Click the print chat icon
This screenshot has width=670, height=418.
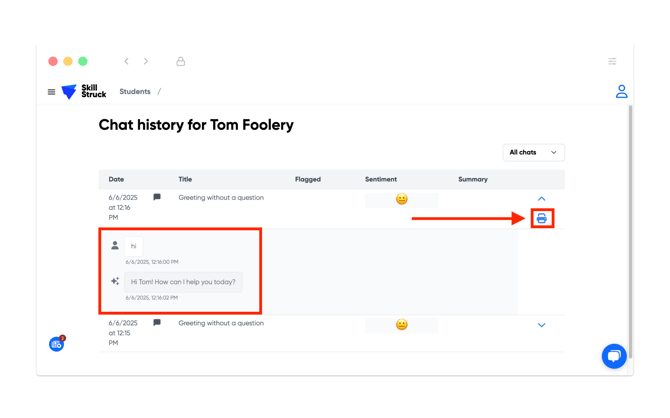tap(541, 218)
